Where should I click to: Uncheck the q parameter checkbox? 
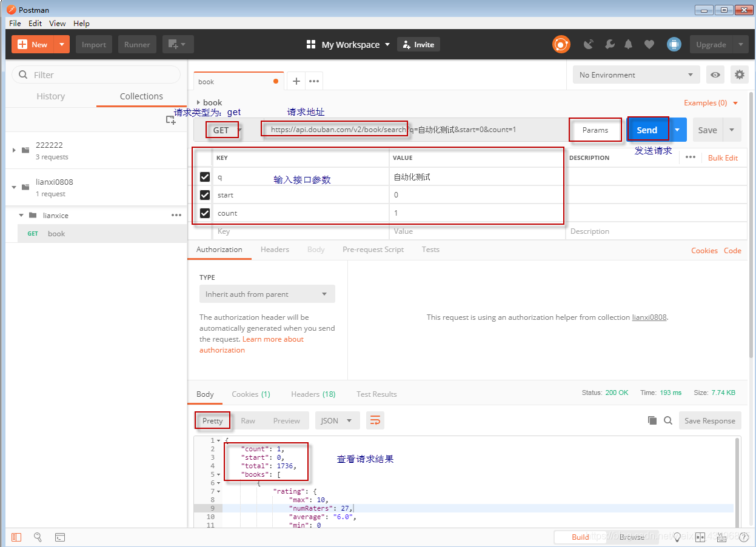(x=205, y=177)
